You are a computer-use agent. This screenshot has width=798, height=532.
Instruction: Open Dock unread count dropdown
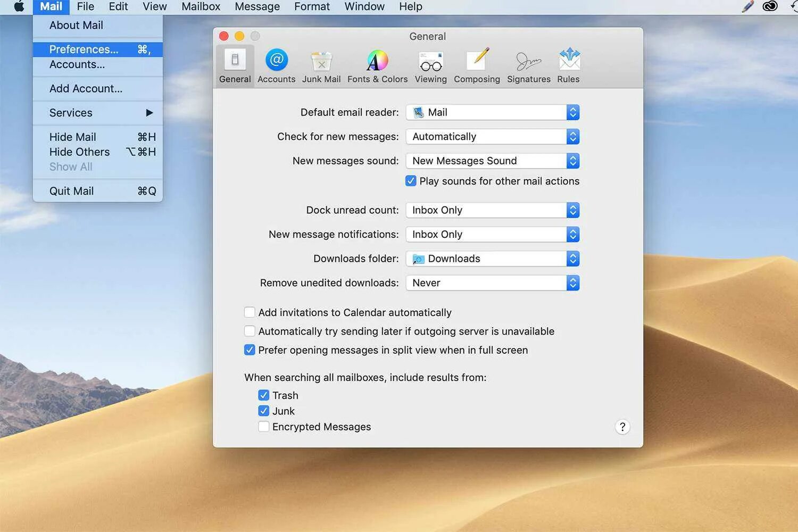click(x=493, y=210)
